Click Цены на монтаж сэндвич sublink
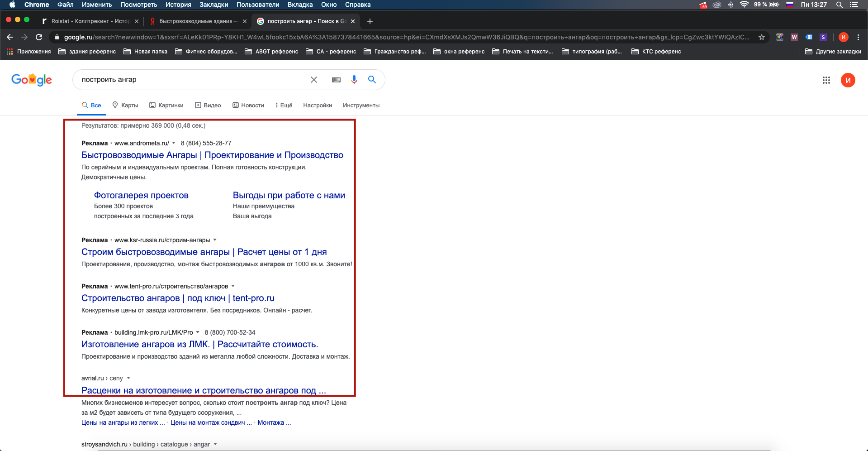Screen dimensions: 868x451 pos(211,422)
